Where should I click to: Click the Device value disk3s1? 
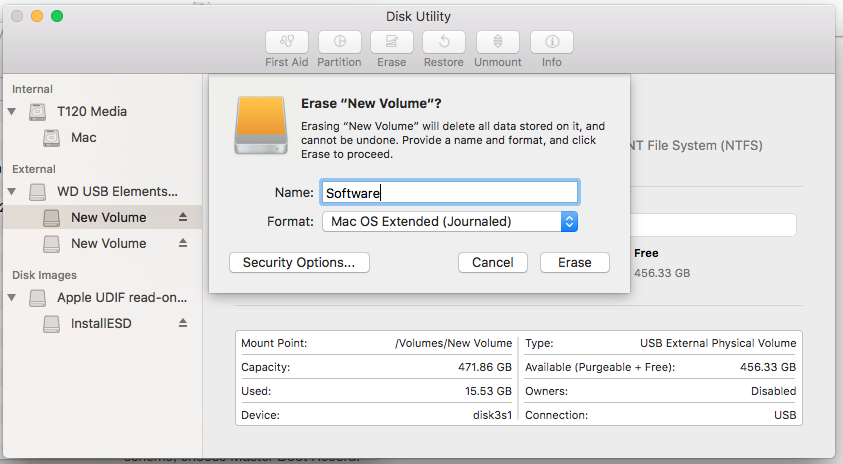click(492, 415)
